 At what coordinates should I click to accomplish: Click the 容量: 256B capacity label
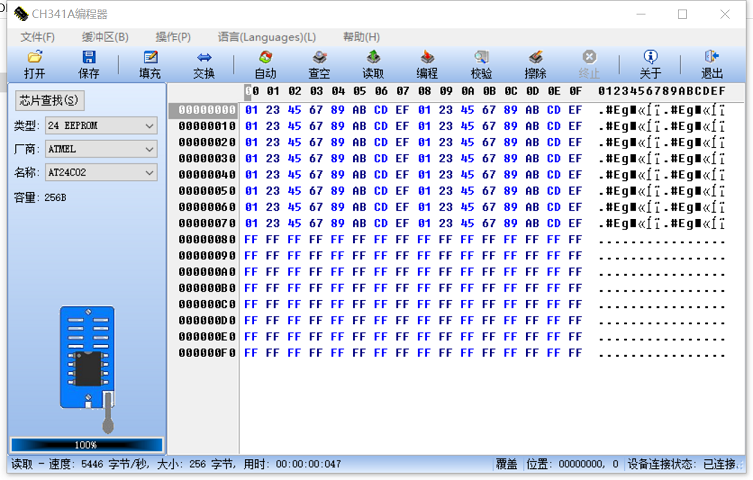point(40,198)
